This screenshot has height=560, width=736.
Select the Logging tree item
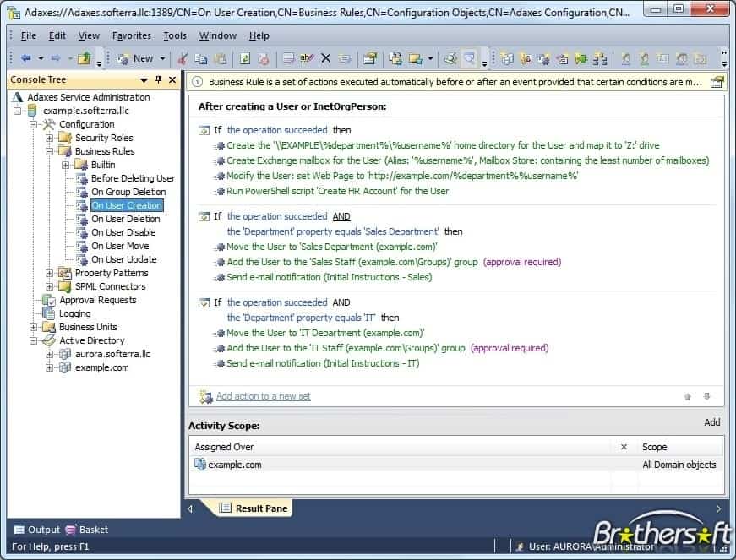coord(74,313)
